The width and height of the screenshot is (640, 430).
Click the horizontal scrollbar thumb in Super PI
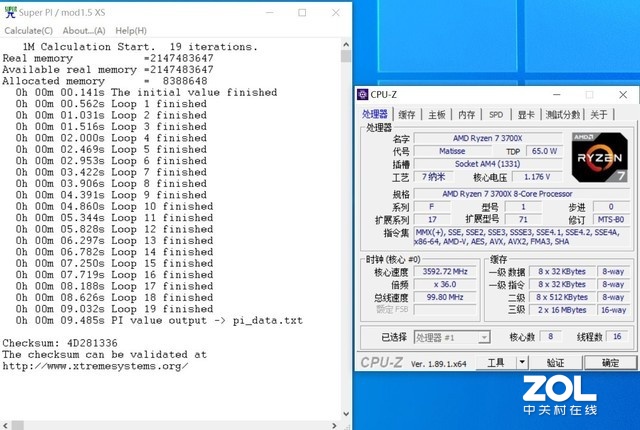17,426
